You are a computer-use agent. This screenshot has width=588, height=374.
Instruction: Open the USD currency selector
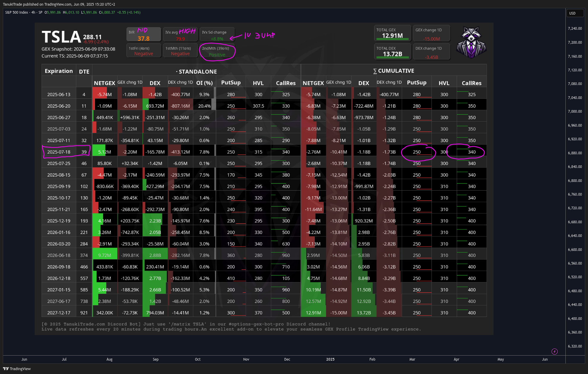point(575,13)
